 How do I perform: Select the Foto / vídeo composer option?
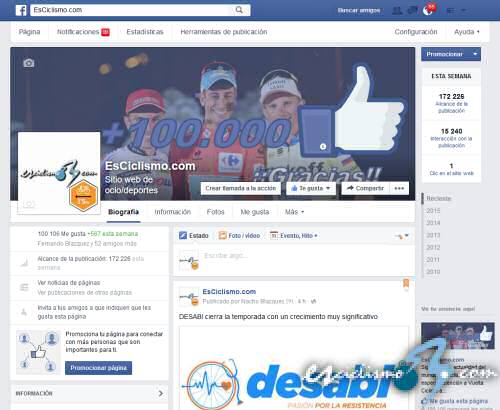(239, 236)
